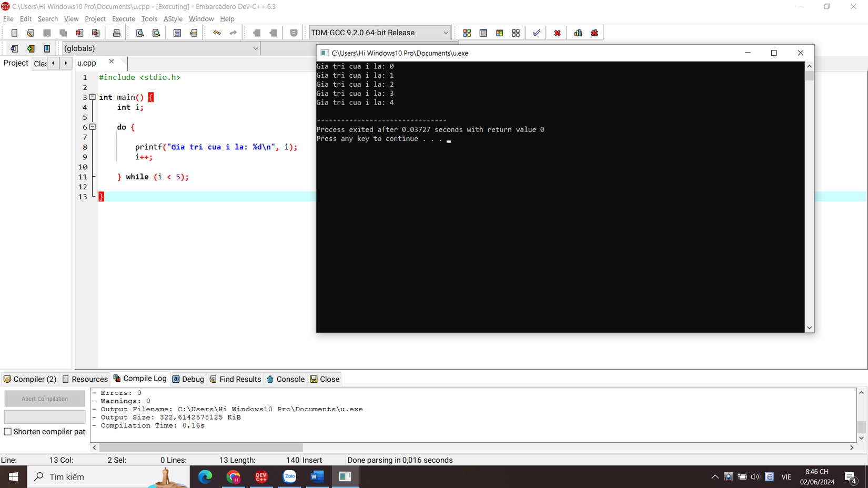Switch to the Find Results tab
This screenshot has width=868, height=488.
click(x=235, y=379)
